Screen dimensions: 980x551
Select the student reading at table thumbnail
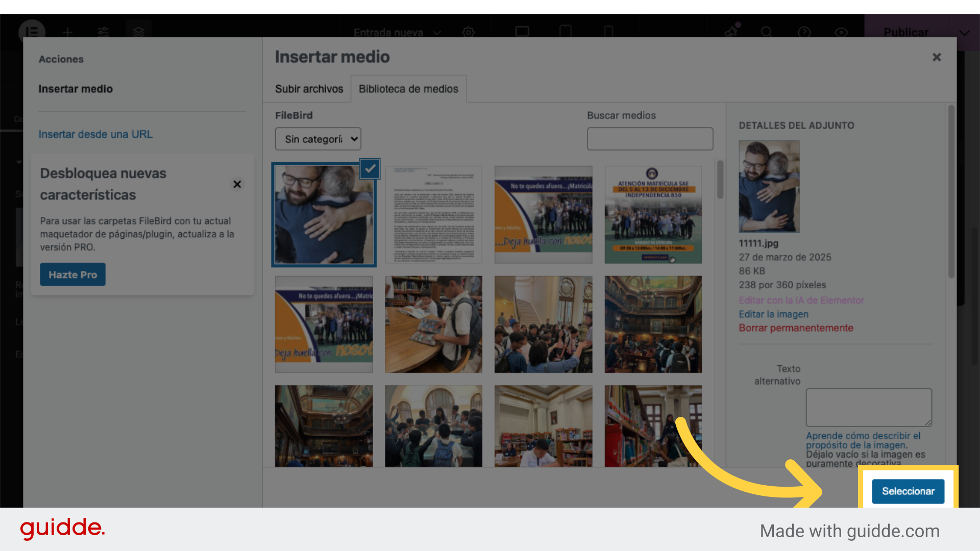pyautogui.click(x=433, y=324)
